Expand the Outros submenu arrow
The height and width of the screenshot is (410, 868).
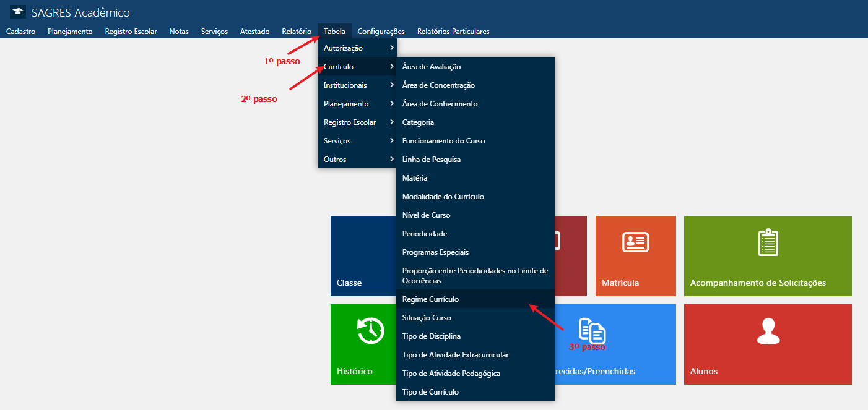(x=391, y=159)
